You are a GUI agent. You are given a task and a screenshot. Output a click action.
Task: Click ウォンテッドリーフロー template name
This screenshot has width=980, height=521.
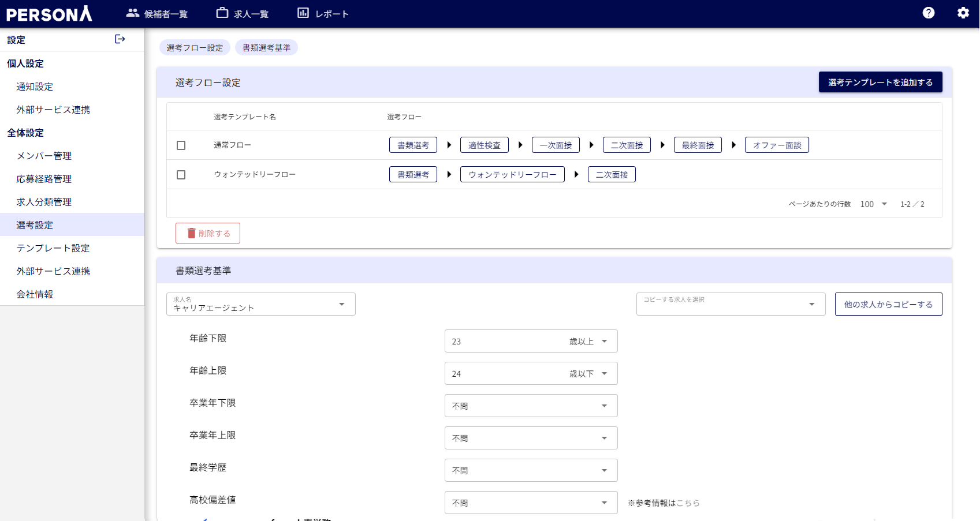[x=255, y=174]
